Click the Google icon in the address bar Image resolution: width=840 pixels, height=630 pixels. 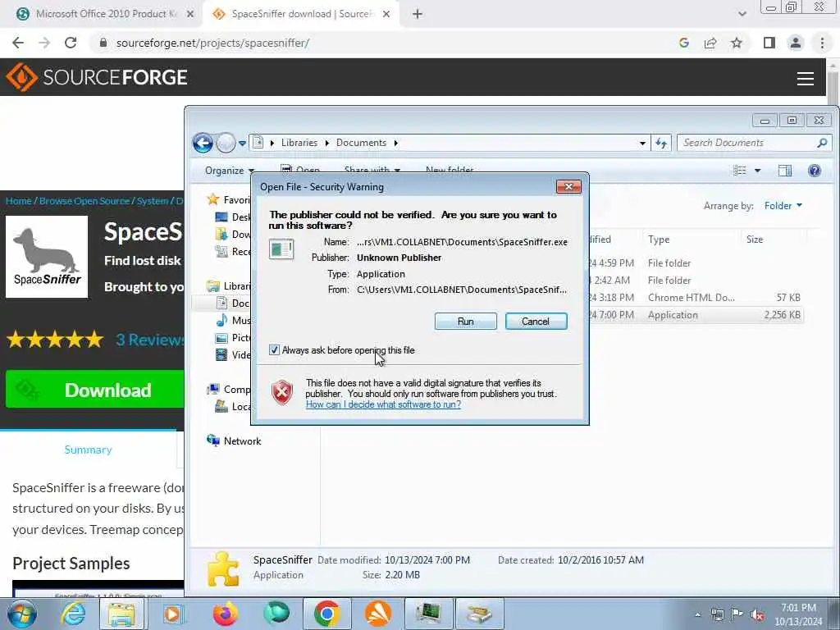[683, 43]
